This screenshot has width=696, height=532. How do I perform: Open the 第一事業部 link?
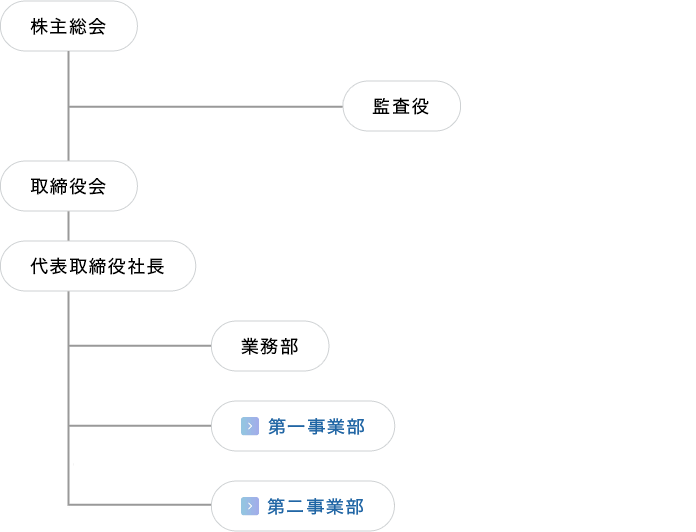[x=316, y=426]
